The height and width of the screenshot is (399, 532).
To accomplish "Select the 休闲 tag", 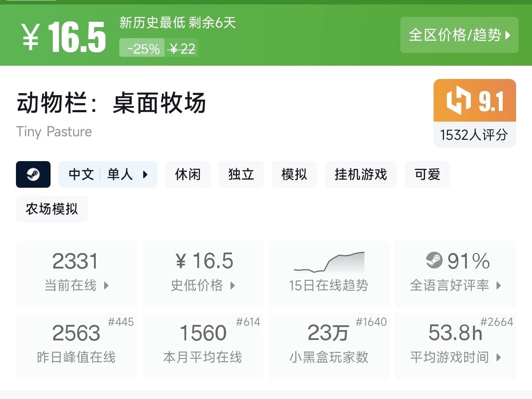I will coord(188,174).
